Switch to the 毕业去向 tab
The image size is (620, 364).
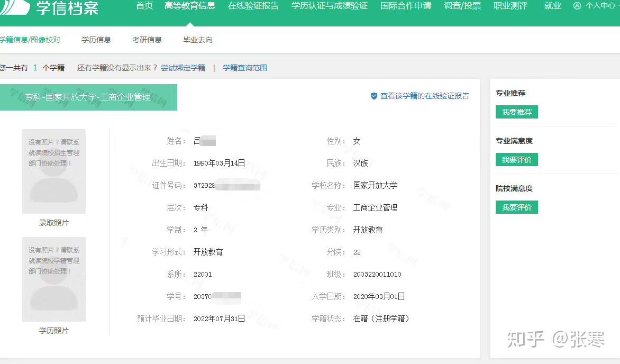pos(198,40)
